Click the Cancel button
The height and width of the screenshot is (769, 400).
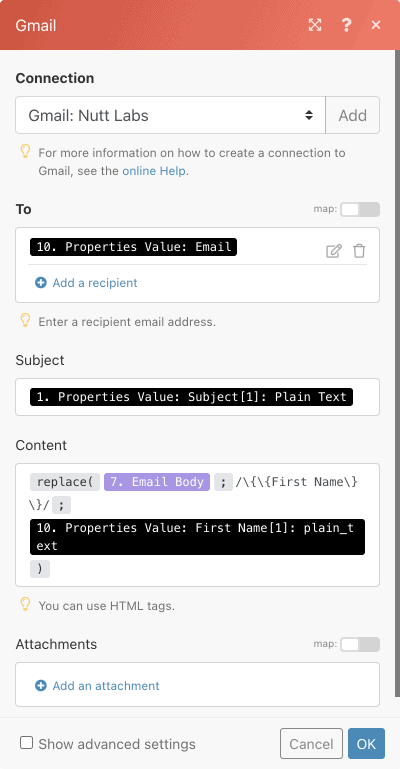(311, 743)
